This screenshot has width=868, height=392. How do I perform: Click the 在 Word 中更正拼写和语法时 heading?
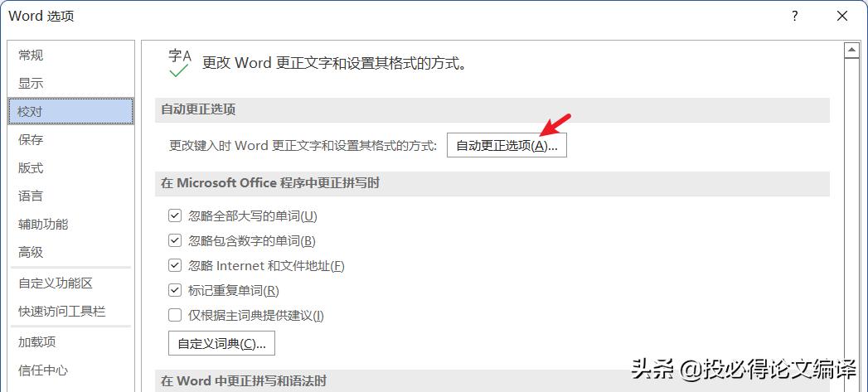[492, 381]
